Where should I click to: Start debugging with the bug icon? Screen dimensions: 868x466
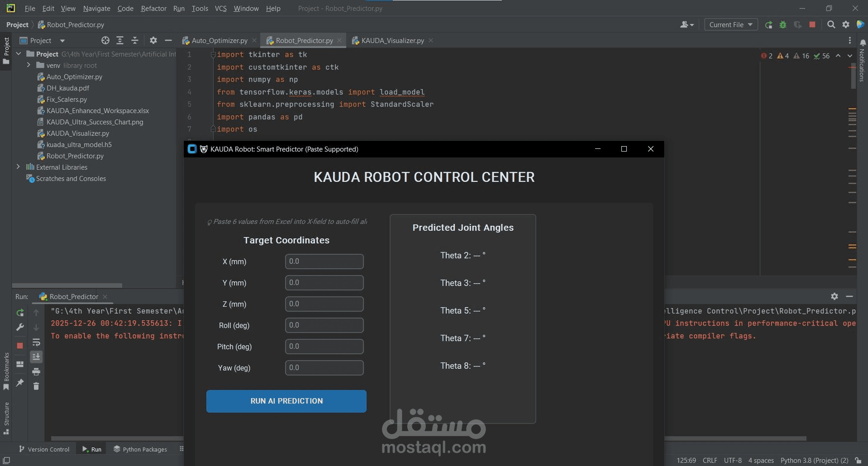783,25
